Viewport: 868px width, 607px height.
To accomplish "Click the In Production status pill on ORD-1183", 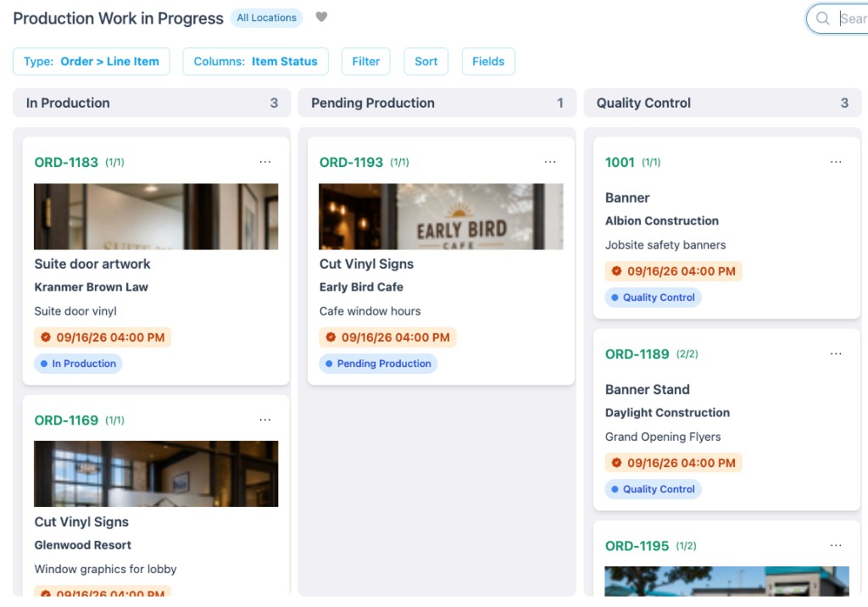I will (78, 364).
